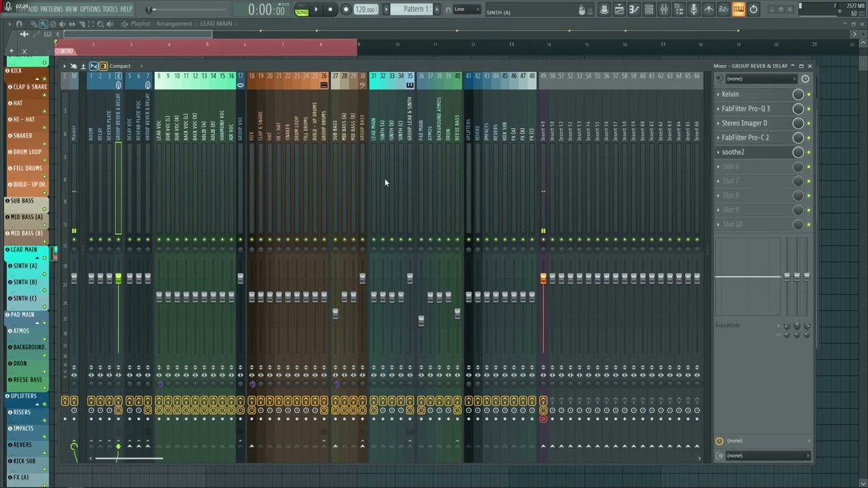Adjust the Kelvin slot mix knob
The image size is (868, 488).
798,94
